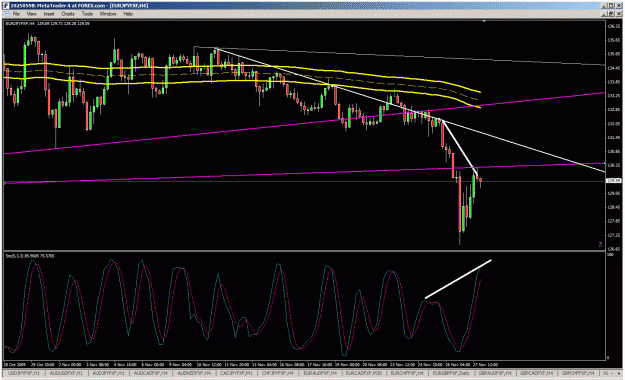Viewport: 625px width, 380px height.
Task: Switch to the GBPCHFFXF,H4 chart tab
Action: pos(578,373)
